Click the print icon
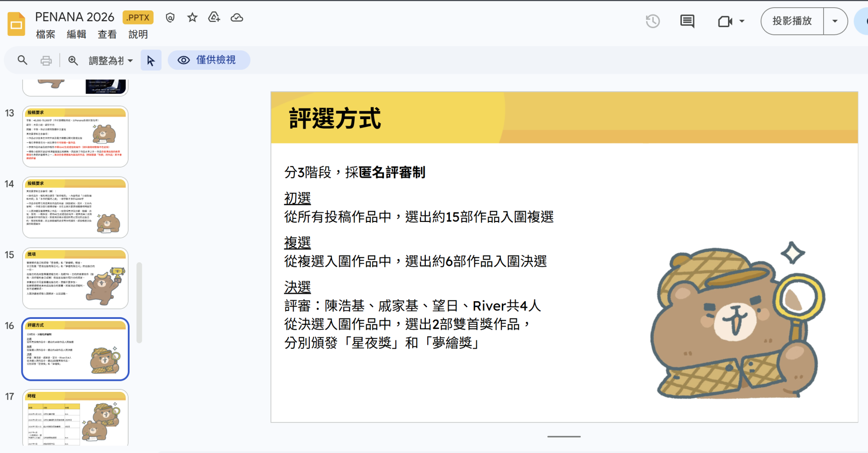 (46, 60)
